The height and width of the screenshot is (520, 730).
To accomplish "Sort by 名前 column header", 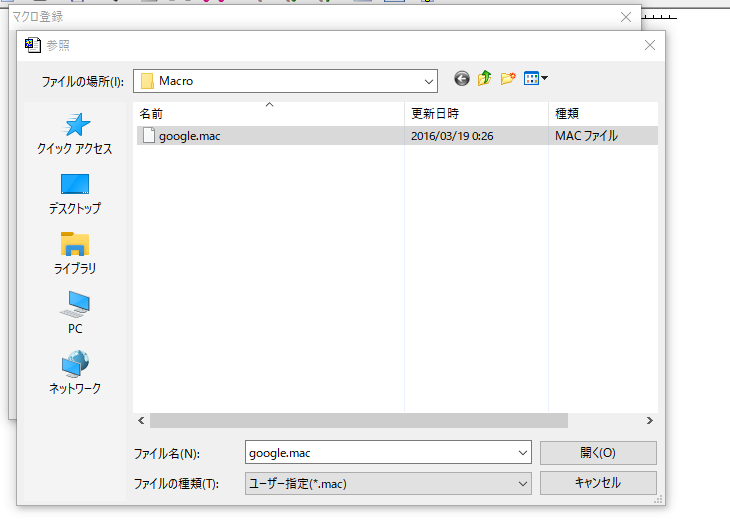I will 269,114.
